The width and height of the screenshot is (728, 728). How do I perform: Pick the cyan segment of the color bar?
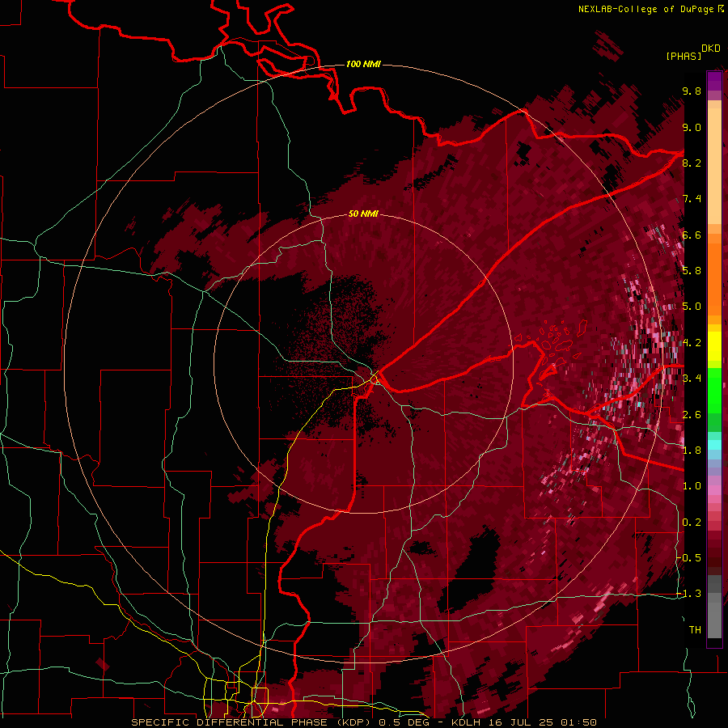(714, 445)
